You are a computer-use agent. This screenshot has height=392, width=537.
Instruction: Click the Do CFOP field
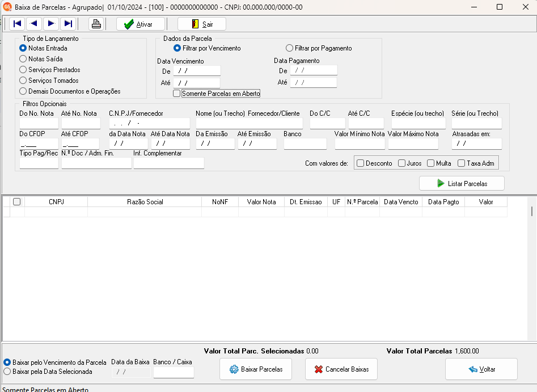[x=39, y=144]
